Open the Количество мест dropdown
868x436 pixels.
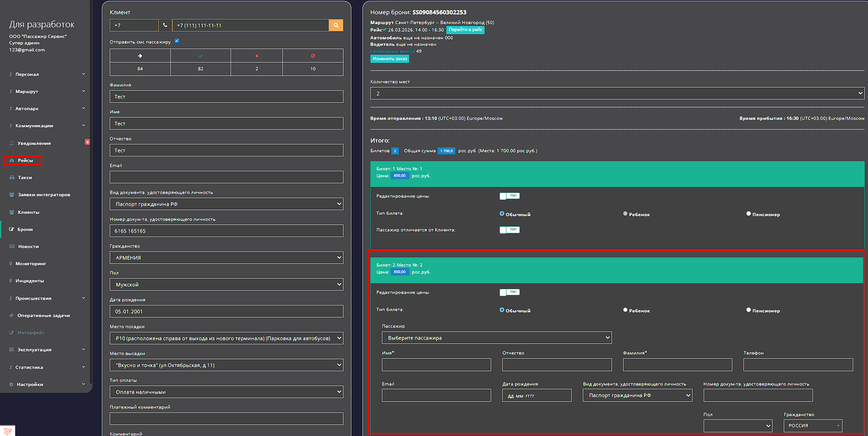(617, 93)
